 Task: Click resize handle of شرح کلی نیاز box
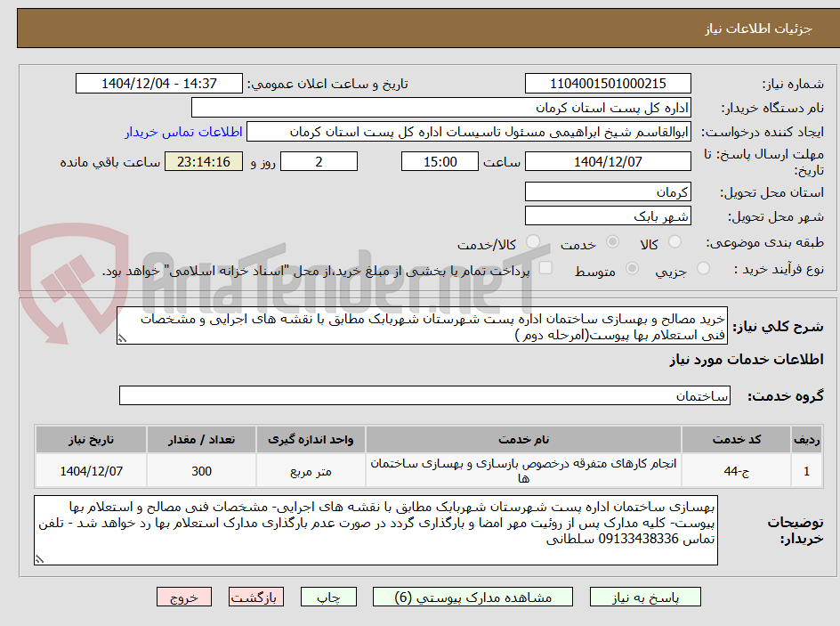122,338
